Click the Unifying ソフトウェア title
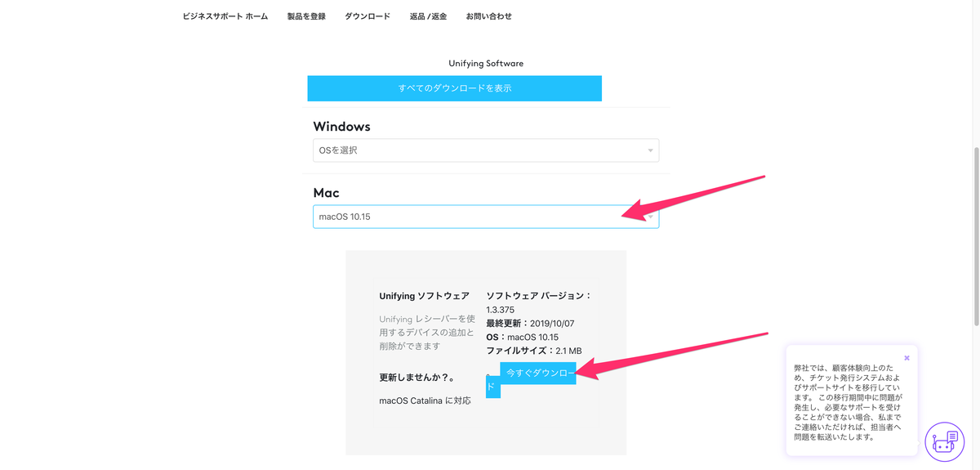 point(424,296)
